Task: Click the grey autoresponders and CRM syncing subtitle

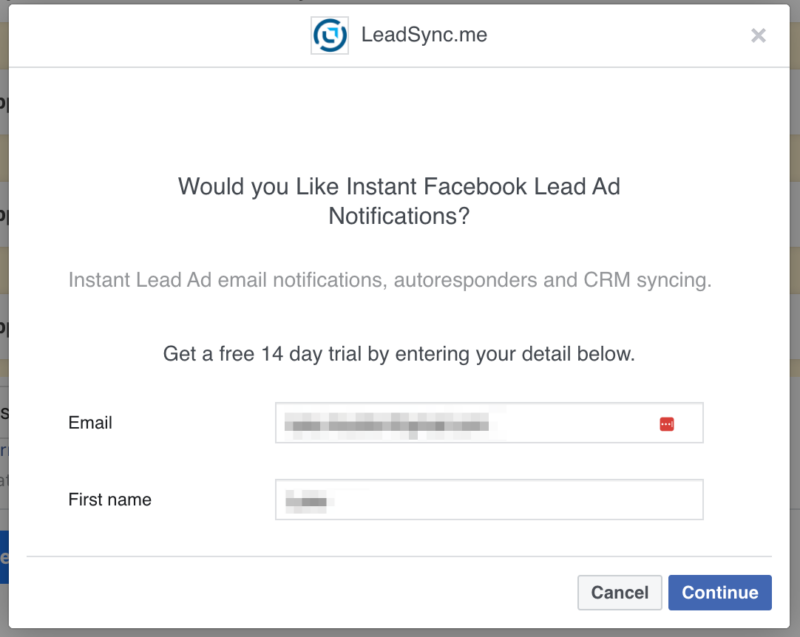Action: (390, 280)
